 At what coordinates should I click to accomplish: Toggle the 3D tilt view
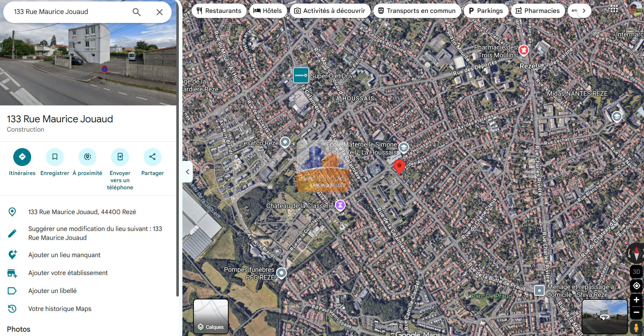636,271
